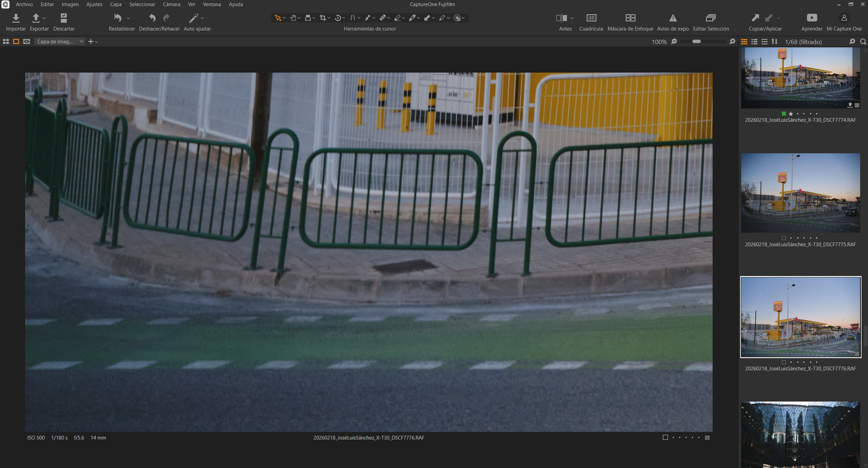Select the rotate tool
This screenshot has width=868, height=468.
pos(338,18)
